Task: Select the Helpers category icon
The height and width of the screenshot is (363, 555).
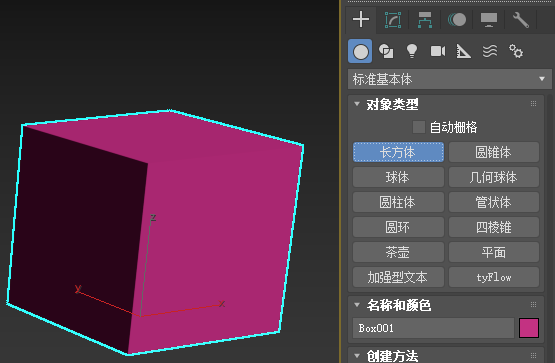Action: pyautogui.click(x=463, y=51)
